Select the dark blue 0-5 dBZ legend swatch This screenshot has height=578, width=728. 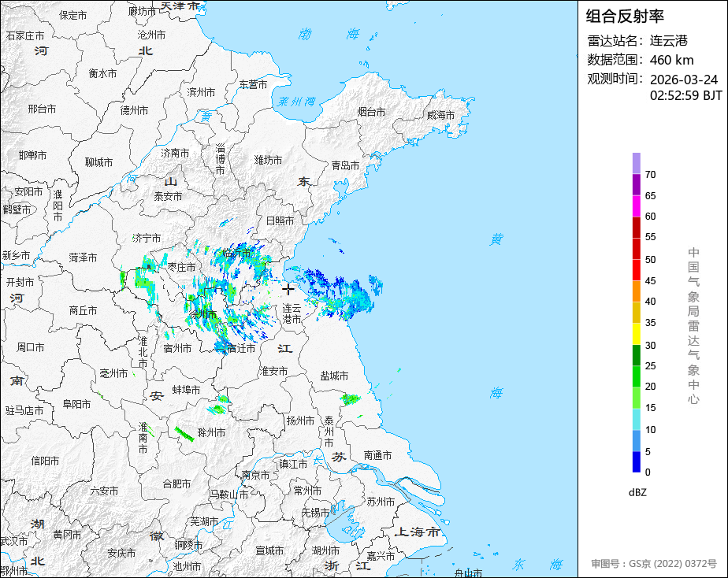637,461
